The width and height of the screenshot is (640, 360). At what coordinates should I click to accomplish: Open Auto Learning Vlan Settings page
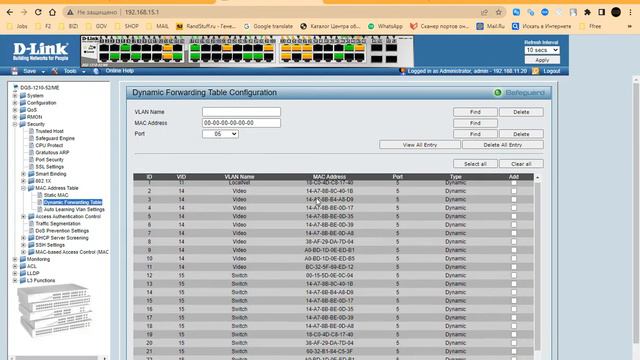tap(74, 209)
